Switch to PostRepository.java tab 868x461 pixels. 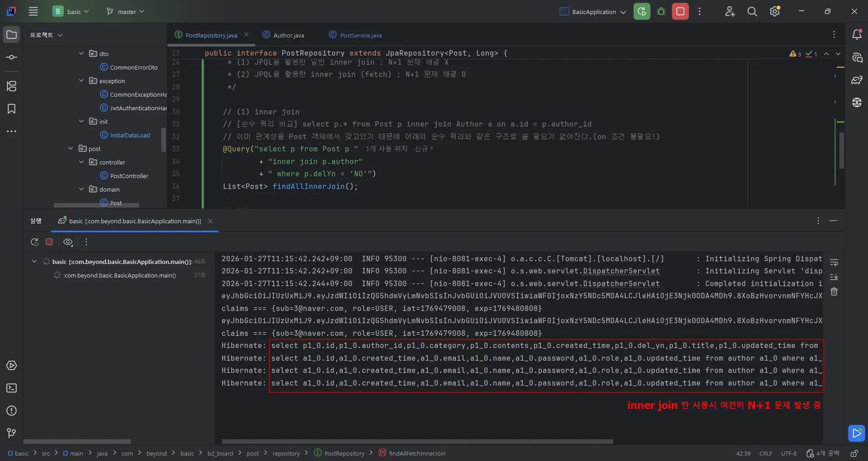pyautogui.click(x=211, y=35)
